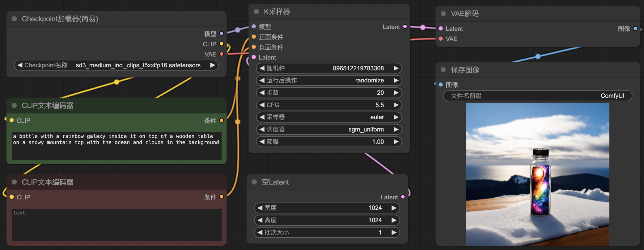Decrease the 批次大小 batch size
This screenshot has height=250, width=644.
(260, 232)
